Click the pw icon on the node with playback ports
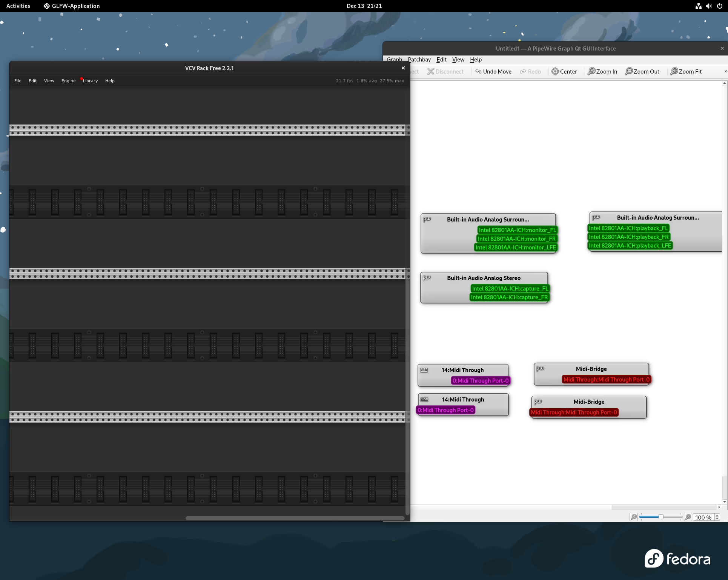This screenshot has width=728, height=580. pos(596,217)
